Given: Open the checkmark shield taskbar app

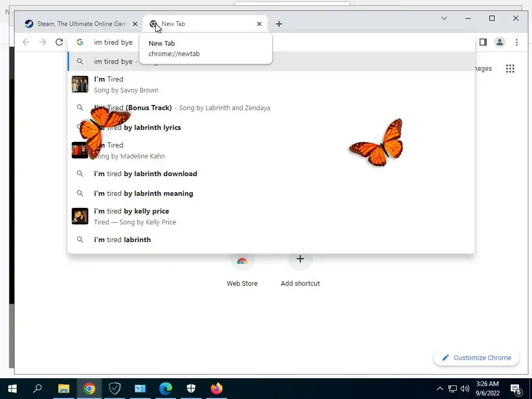Looking at the screenshot, I should point(115,389).
